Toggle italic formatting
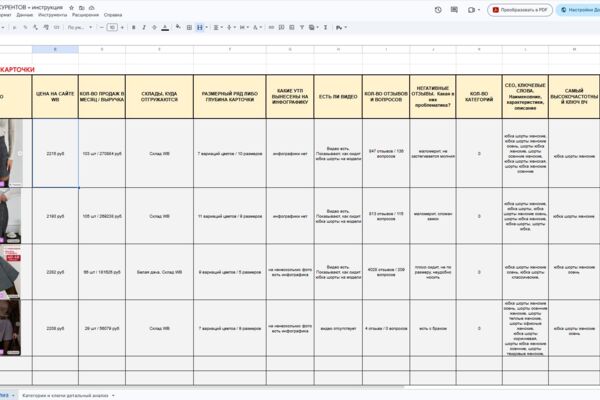This screenshot has height=400, width=600. [144, 28]
